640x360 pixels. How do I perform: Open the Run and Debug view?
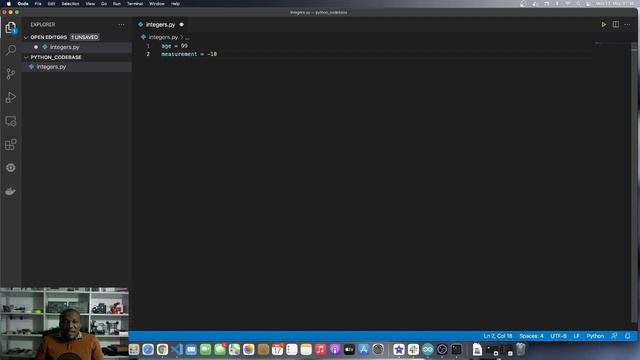11,97
